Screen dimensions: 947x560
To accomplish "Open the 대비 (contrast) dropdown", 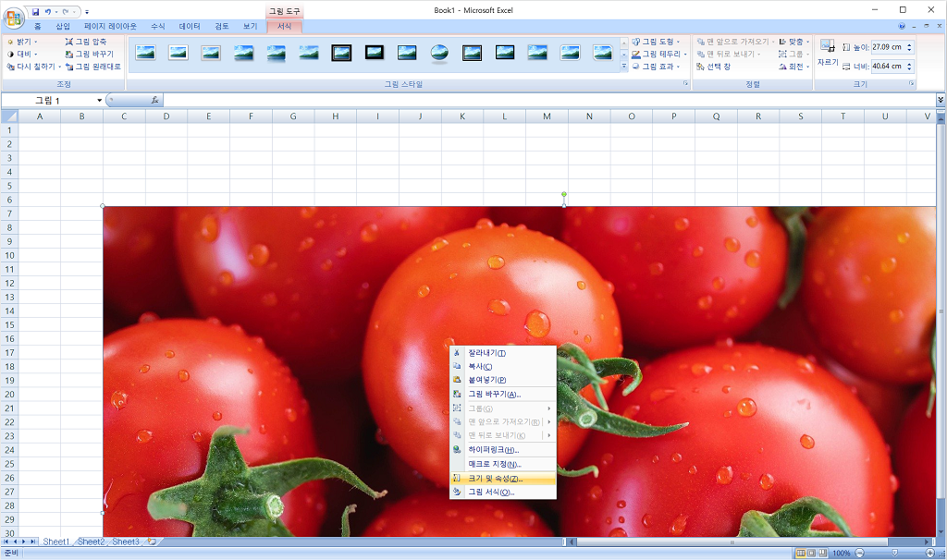I will coord(22,55).
